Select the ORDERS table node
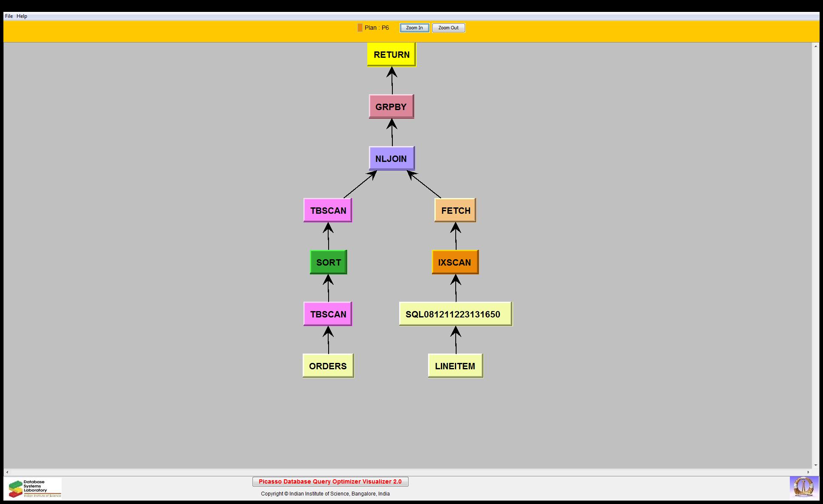 (x=328, y=366)
